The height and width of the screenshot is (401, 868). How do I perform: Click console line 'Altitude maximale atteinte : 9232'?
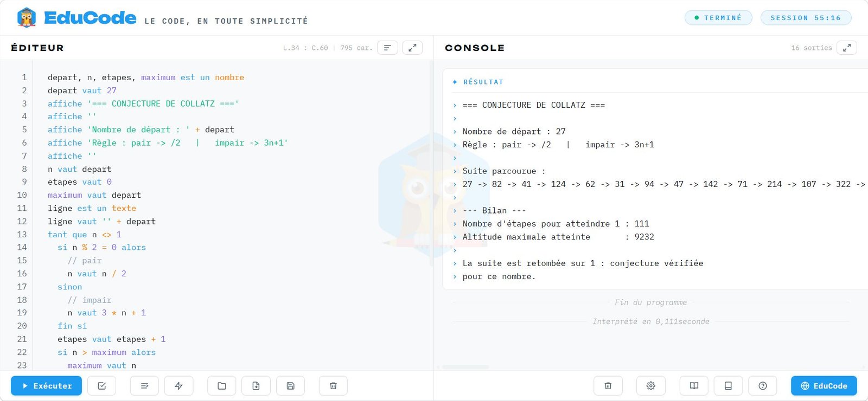pos(558,237)
